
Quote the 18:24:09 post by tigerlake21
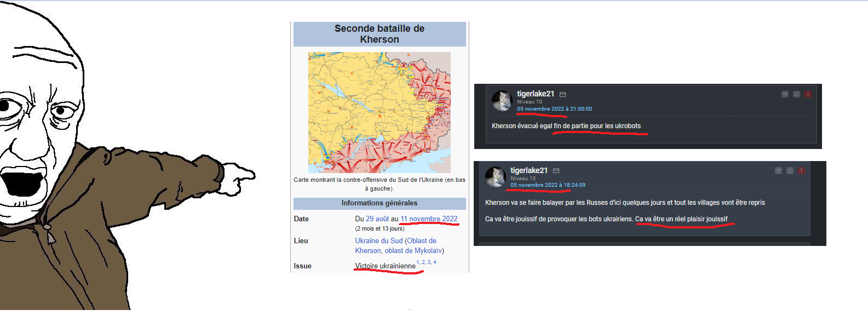point(778,171)
